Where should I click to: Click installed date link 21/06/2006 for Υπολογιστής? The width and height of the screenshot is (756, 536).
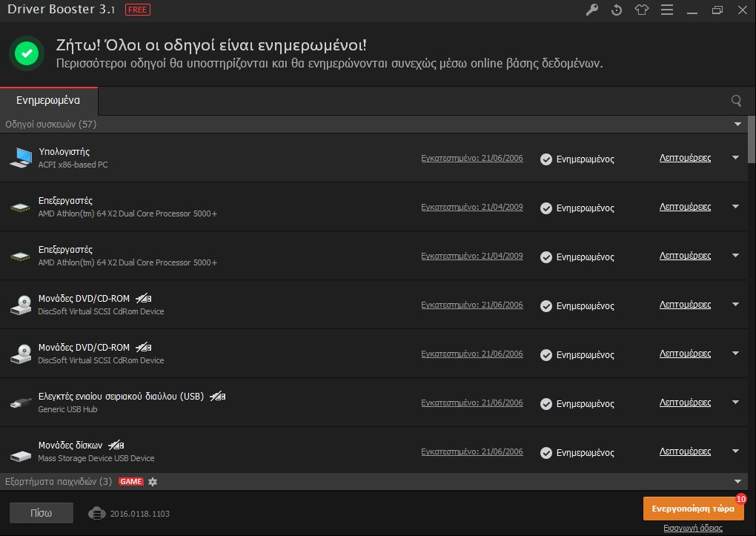472,158
